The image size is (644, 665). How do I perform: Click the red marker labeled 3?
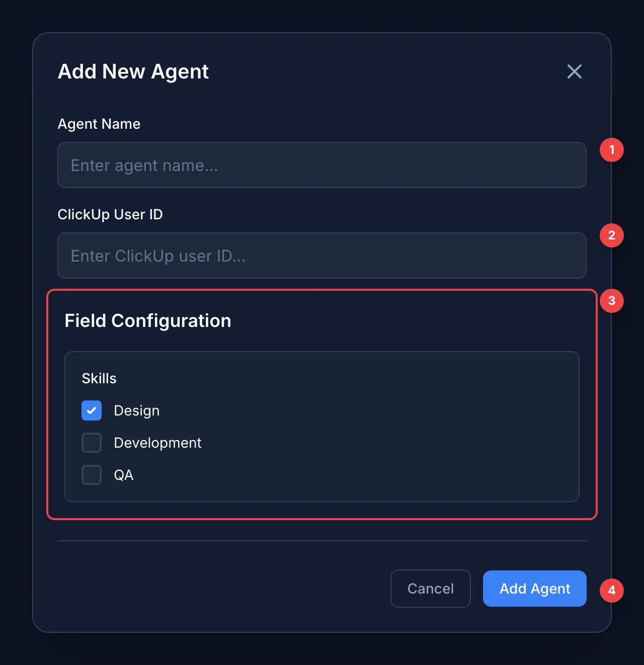[x=611, y=300]
